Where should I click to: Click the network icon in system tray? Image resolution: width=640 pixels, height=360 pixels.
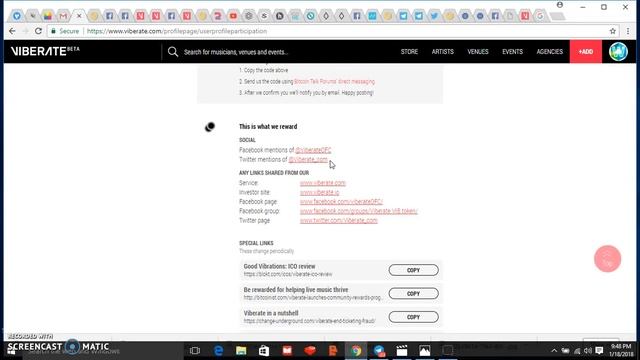(x=577, y=351)
